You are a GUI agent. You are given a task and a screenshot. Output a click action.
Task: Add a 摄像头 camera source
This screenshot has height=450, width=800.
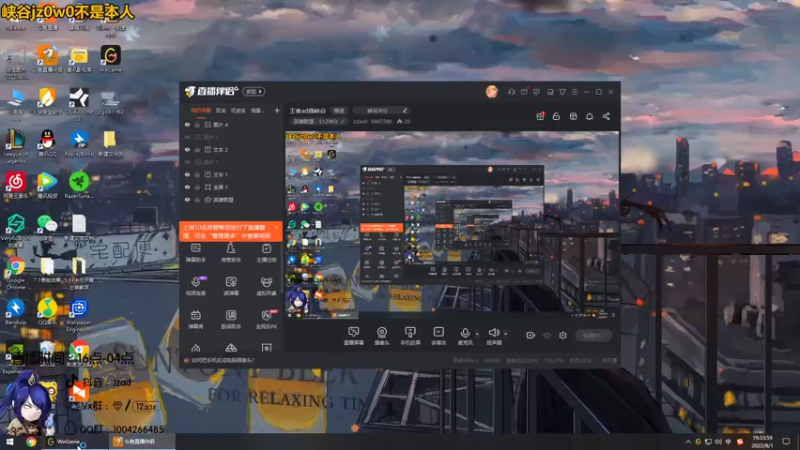382,336
